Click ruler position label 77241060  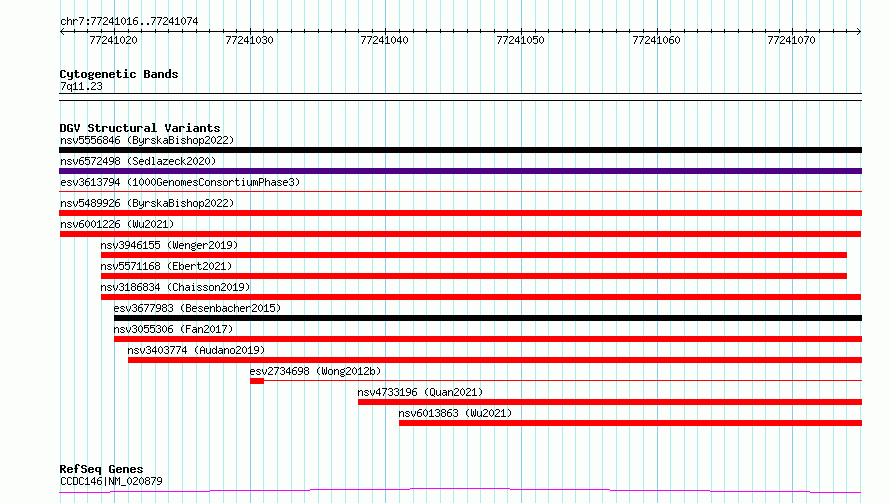656,40
